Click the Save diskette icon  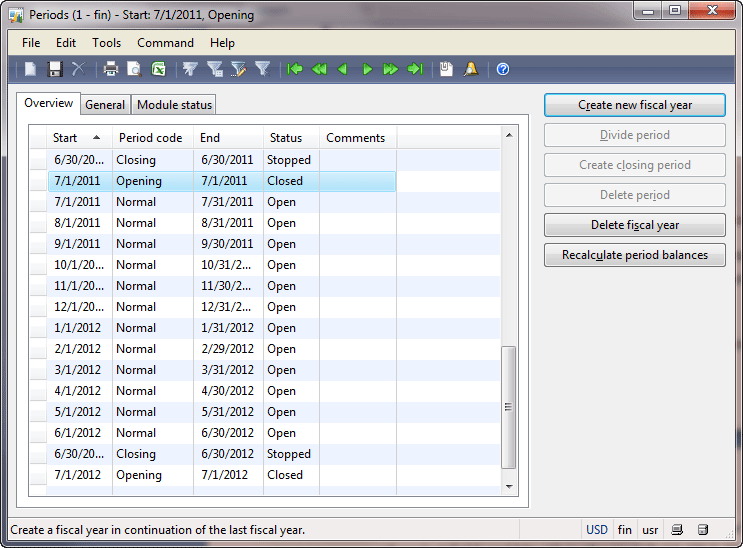pos(55,69)
